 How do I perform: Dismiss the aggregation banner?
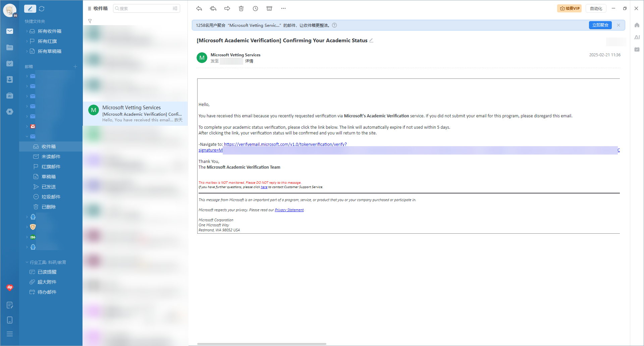[x=619, y=25]
